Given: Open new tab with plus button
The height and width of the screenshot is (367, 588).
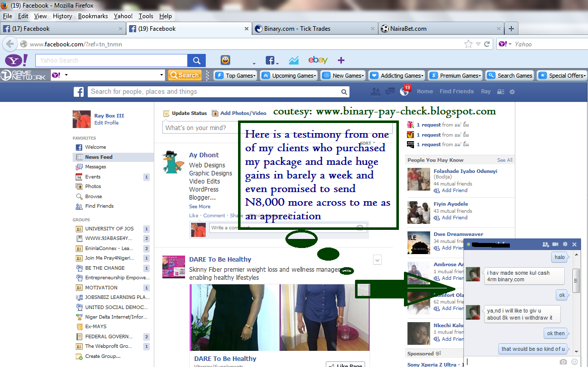Looking at the screenshot, I should [x=511, y=29].
